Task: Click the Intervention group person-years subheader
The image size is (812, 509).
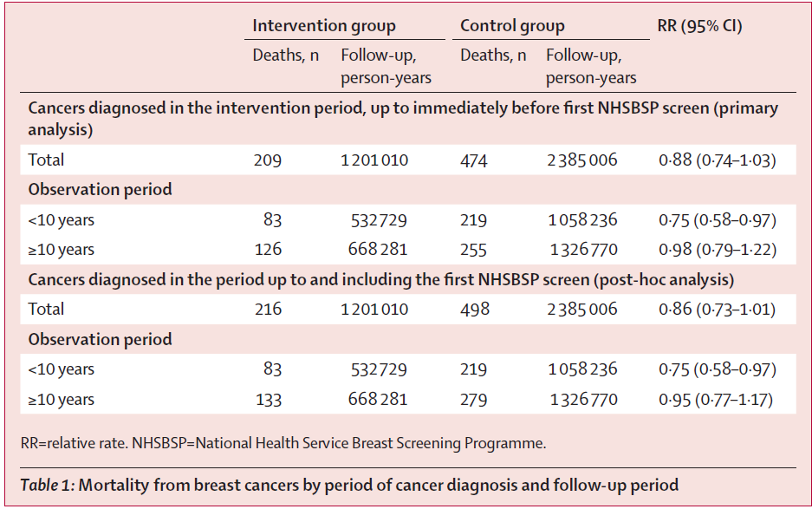Action: coord(385,67)
